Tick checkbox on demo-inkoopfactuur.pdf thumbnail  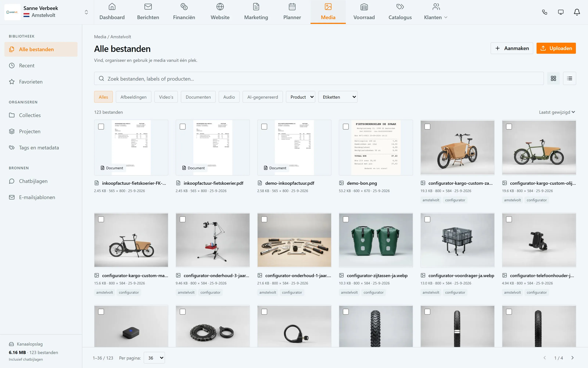point(264,127)
